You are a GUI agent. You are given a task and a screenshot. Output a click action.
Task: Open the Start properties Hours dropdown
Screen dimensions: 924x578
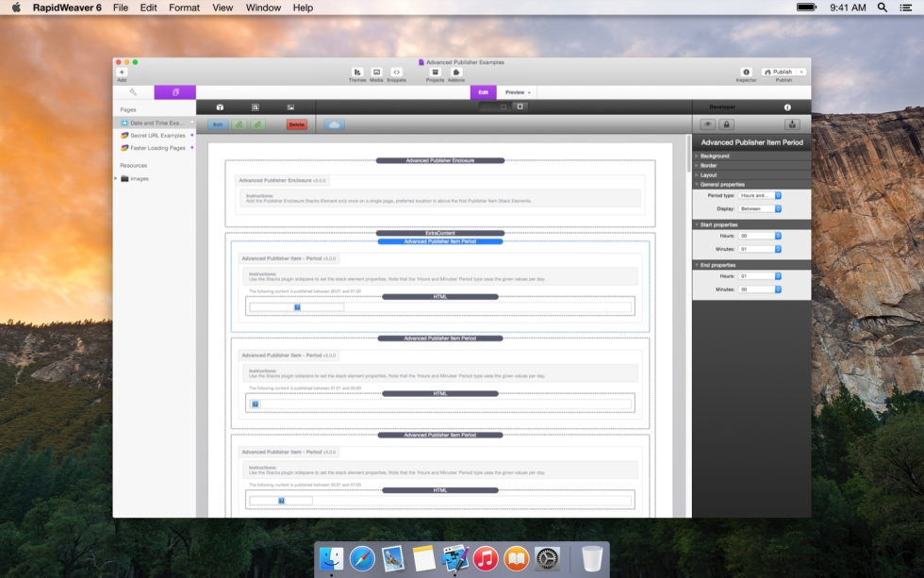(760, 236)
